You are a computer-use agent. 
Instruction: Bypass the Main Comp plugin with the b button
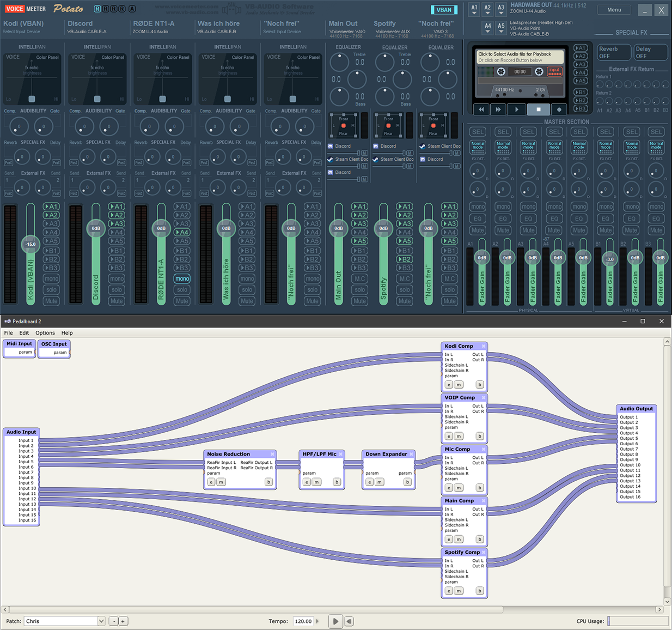pos(480,540)
